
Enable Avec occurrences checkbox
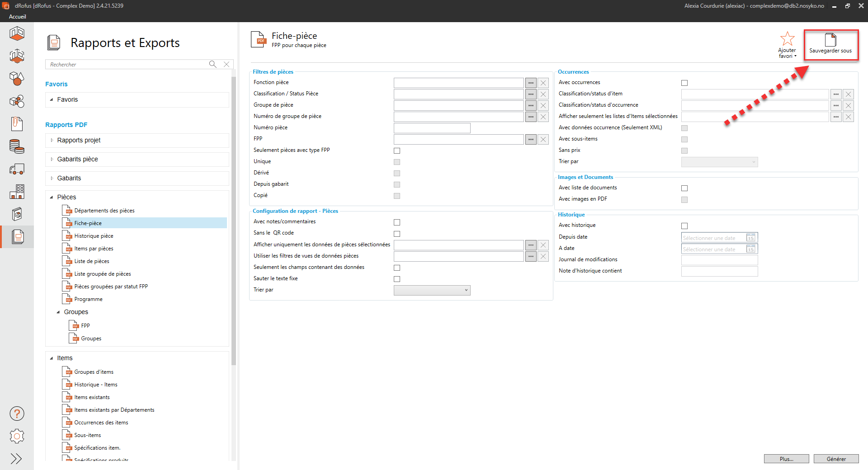coord(684,83)
